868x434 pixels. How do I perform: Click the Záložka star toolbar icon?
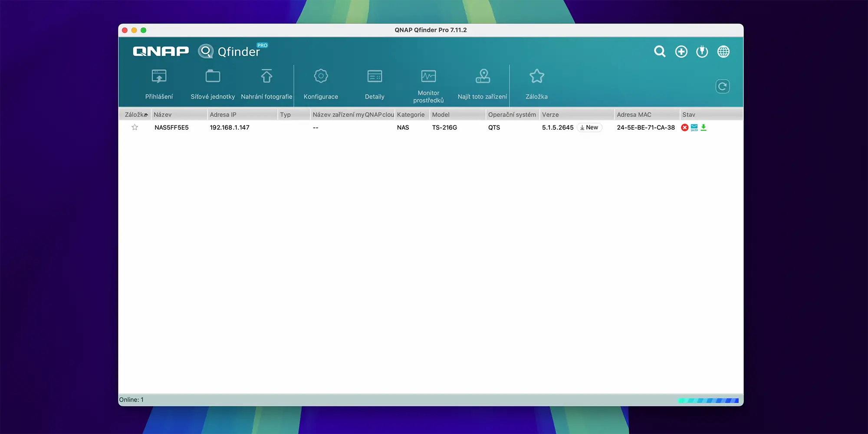pos(537,77)
